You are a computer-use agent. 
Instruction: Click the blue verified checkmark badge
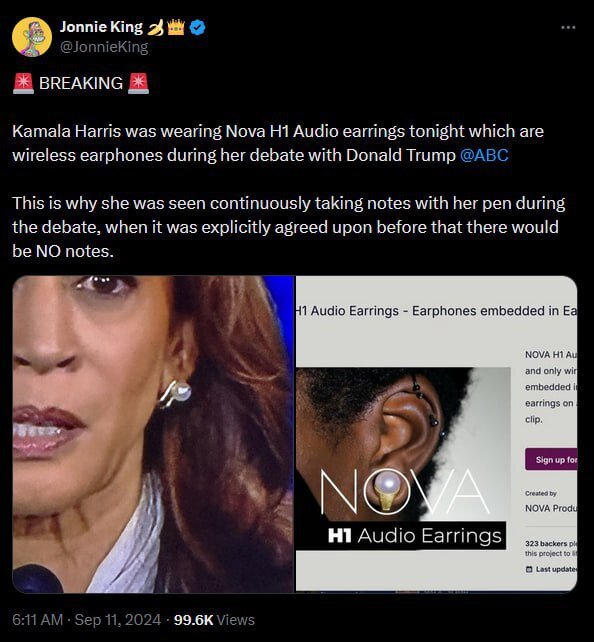pos(198,27)
